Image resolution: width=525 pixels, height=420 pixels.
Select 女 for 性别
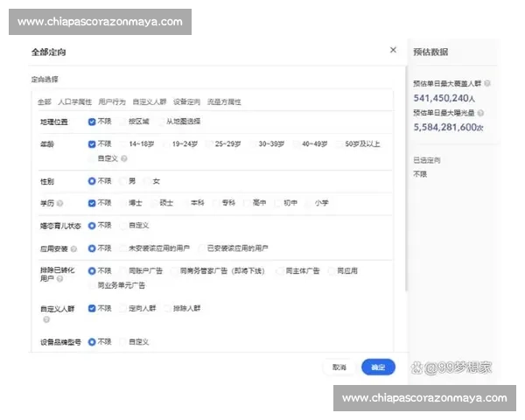(x=147, y=181)
